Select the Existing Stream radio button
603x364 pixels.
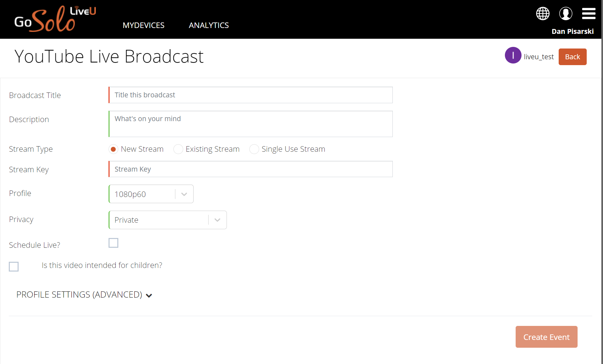[x=178, y=149]
